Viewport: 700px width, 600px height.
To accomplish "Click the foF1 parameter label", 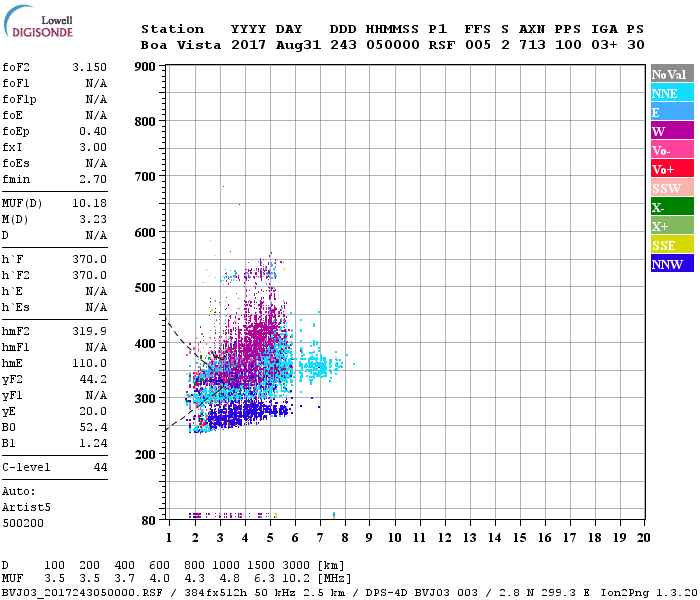I will pyautogui.click(x=16, y=83).
